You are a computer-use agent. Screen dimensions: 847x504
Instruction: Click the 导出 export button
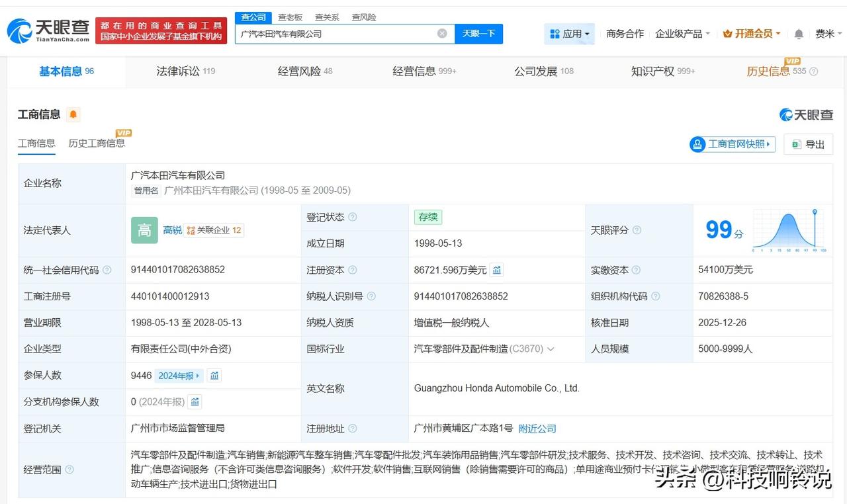[808, 144]
